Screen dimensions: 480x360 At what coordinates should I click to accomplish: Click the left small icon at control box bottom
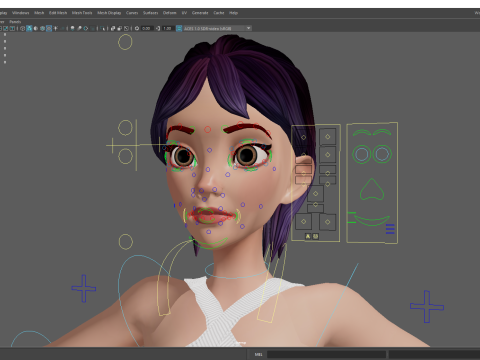(308, 236)
